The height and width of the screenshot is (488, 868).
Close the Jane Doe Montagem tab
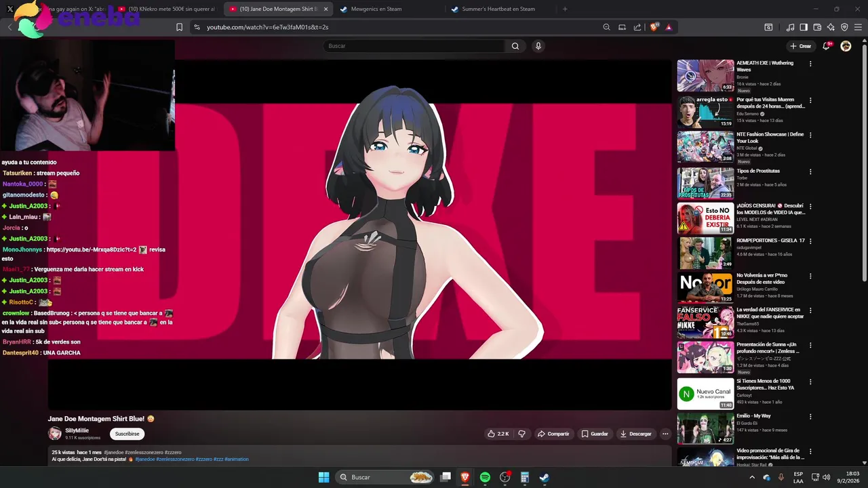coord(325,9)
